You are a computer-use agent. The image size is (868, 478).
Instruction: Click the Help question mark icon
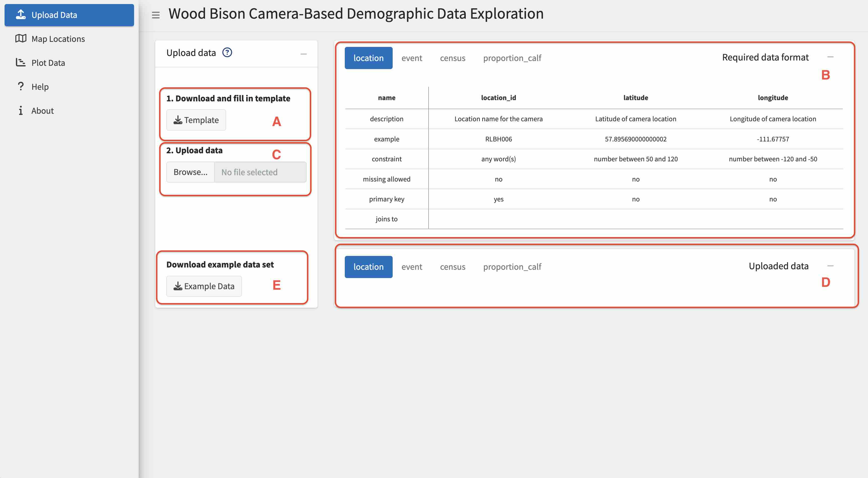[x=21, y=86]
